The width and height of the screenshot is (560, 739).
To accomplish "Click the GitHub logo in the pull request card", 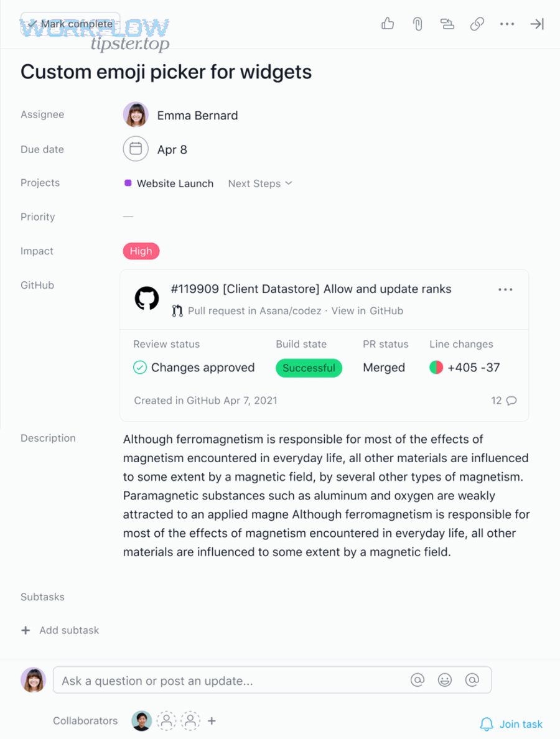I will (x=146, y=299).
